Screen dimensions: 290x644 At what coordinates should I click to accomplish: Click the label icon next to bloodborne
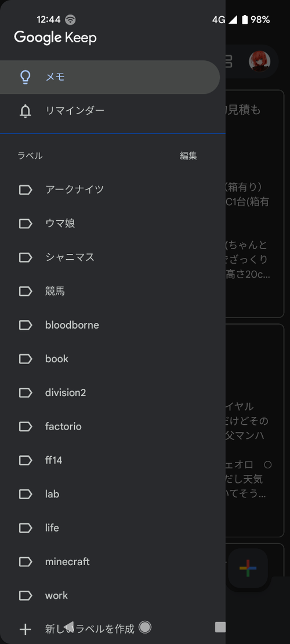[26, 325]
